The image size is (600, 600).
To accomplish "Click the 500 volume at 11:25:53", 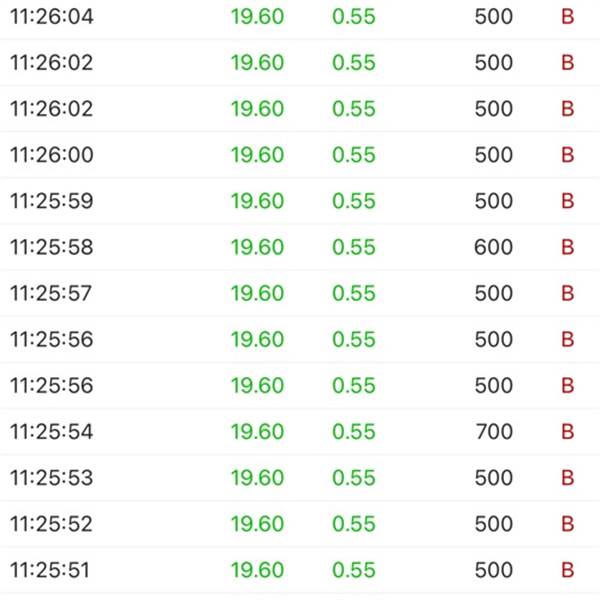I will tap(494, 478).
